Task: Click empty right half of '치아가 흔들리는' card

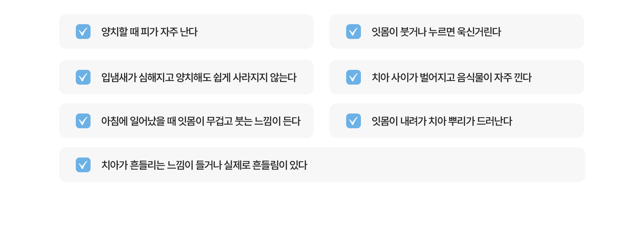Action: [x=453, y=165]
